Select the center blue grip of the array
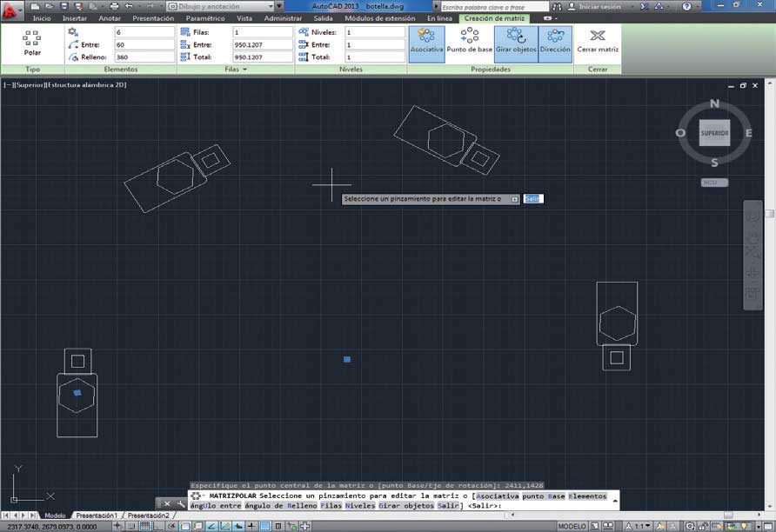The image size is (776, 532). [347, 359]
